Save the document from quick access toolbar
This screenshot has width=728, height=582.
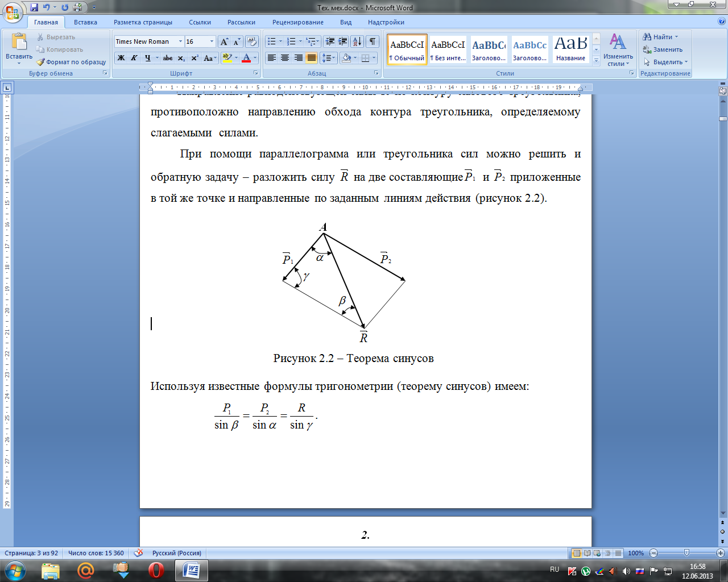tap(34, 7)
